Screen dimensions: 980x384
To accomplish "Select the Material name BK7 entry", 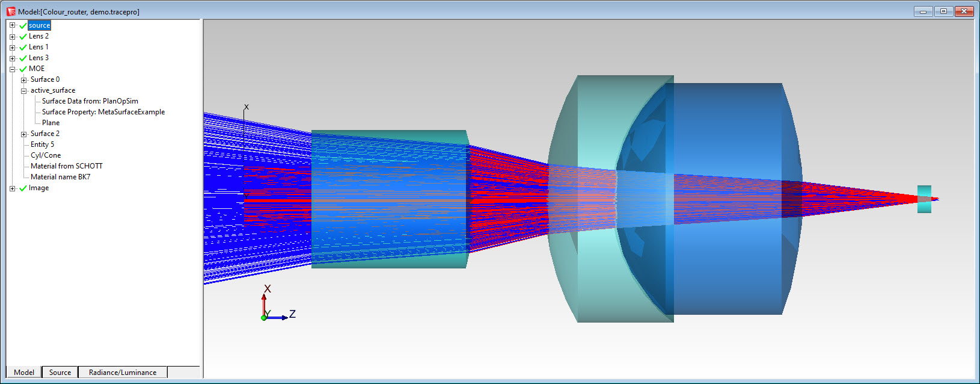I will 60,177.
